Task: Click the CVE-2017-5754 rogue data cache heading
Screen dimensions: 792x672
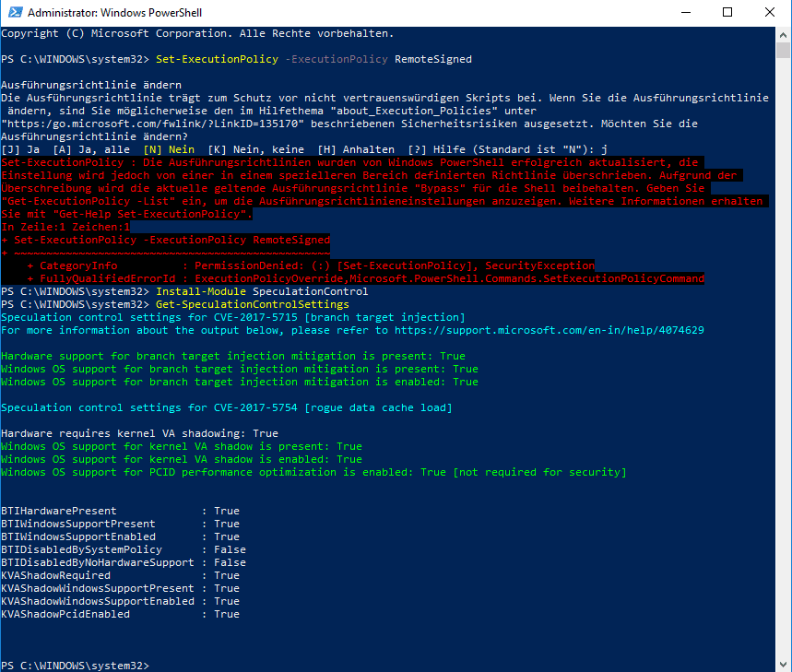Action: [226, 407]
